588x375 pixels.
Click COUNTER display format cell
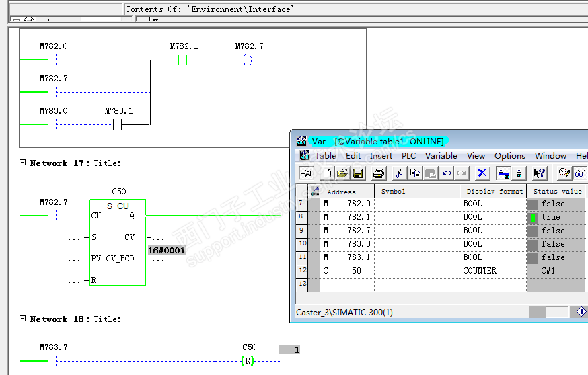(494, 271)
